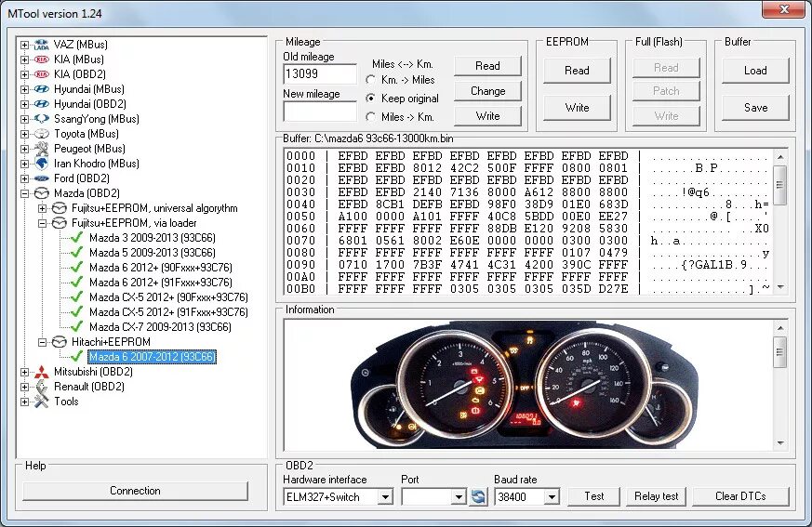Click checkmark icon of Mazda CX-7 2009-2013
The height and width of the screenshot is (527, 812).
(76, 327)
